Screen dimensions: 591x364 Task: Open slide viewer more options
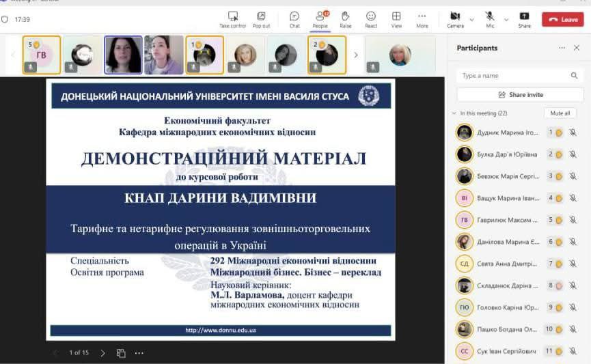click(x=139, y=353)
